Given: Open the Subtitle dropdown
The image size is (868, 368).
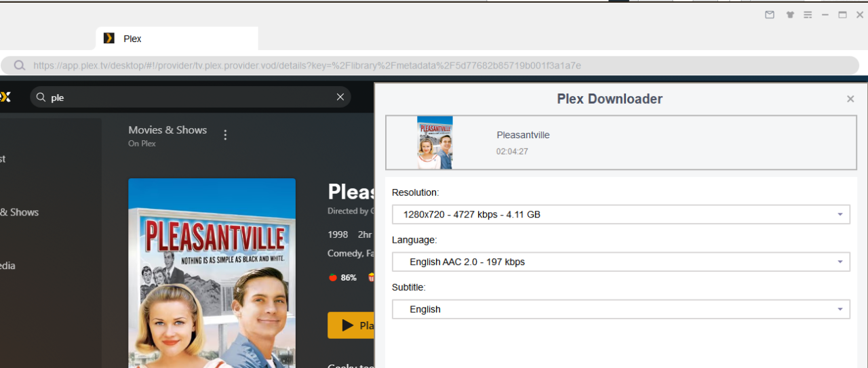Looking at the screenshot, I should click(x=620, y=309).
